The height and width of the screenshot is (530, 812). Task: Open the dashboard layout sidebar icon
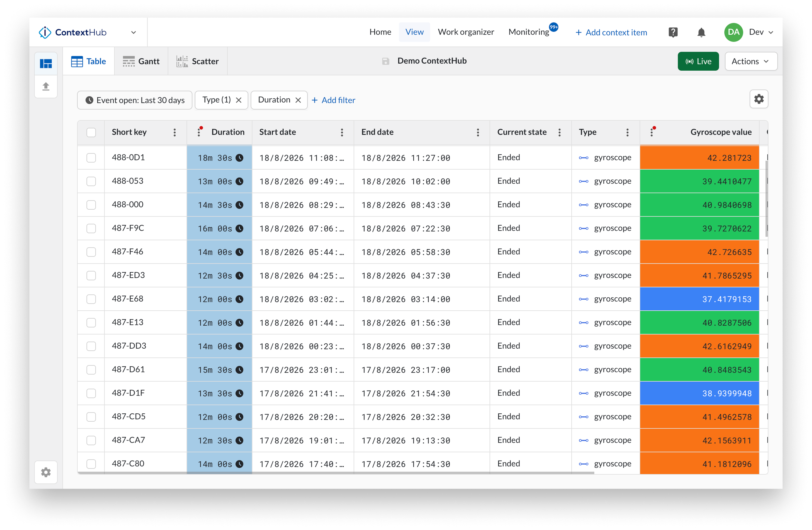coord(46,64)
